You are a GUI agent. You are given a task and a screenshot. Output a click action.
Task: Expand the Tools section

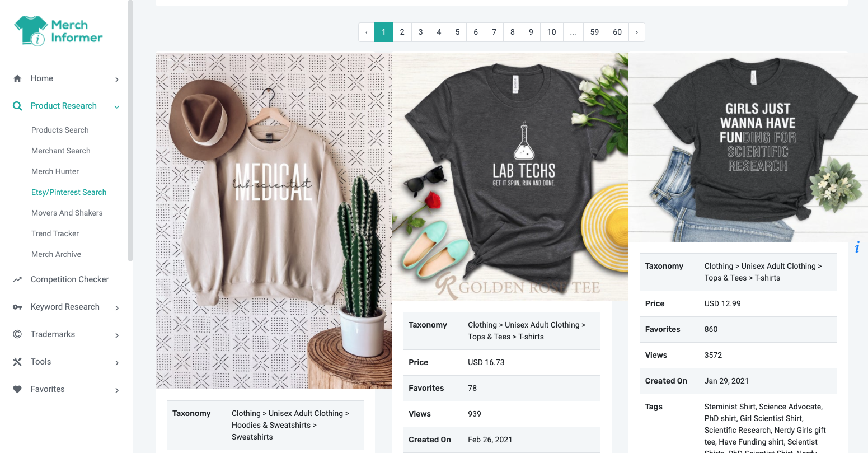116,362
